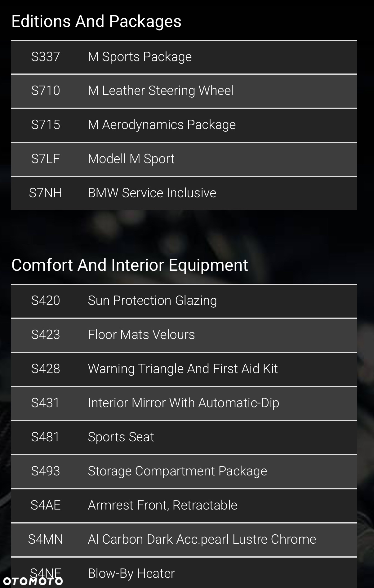This screenshot has height=588, width=374.
Task: Click the Comfort And Interior Equipment heading
Action: point(130,265)
